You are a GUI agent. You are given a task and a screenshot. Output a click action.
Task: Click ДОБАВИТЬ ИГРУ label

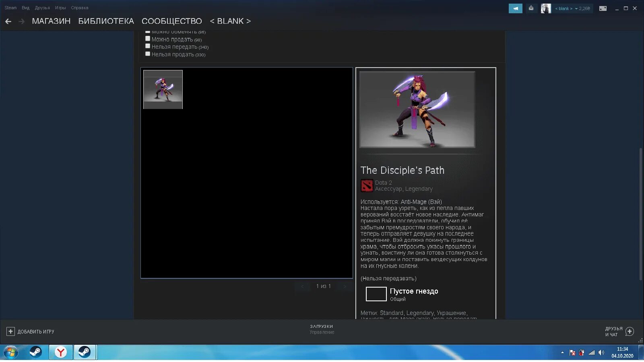coord(36,332)
